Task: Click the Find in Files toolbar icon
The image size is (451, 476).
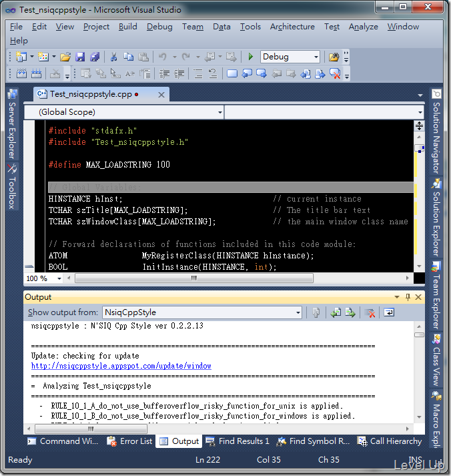Action: [x=334, y=57]
